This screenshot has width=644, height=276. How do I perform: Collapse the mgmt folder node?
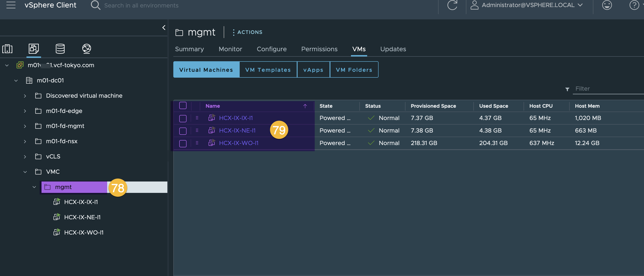pos(34,187)
